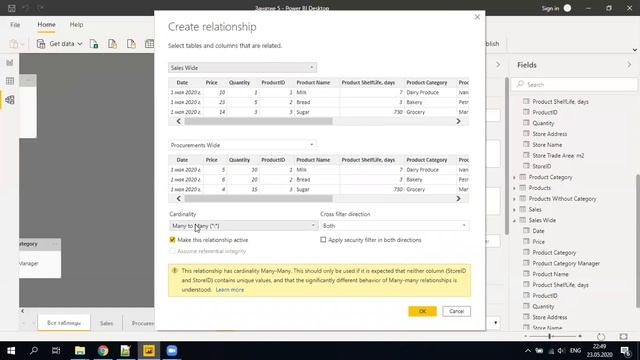Expand the Sales table in Fields
640x360 pixels.
coord(514,209)
